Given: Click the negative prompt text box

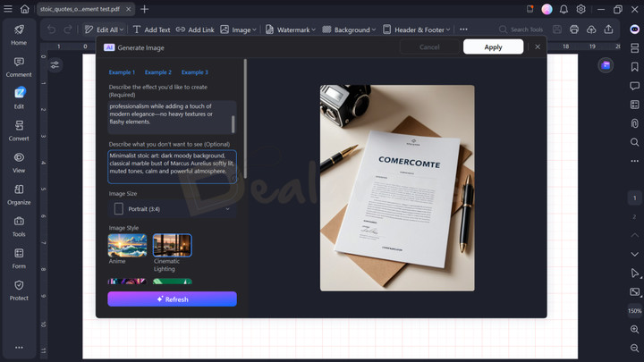Looking at the screenshot, I should [172, 166].
